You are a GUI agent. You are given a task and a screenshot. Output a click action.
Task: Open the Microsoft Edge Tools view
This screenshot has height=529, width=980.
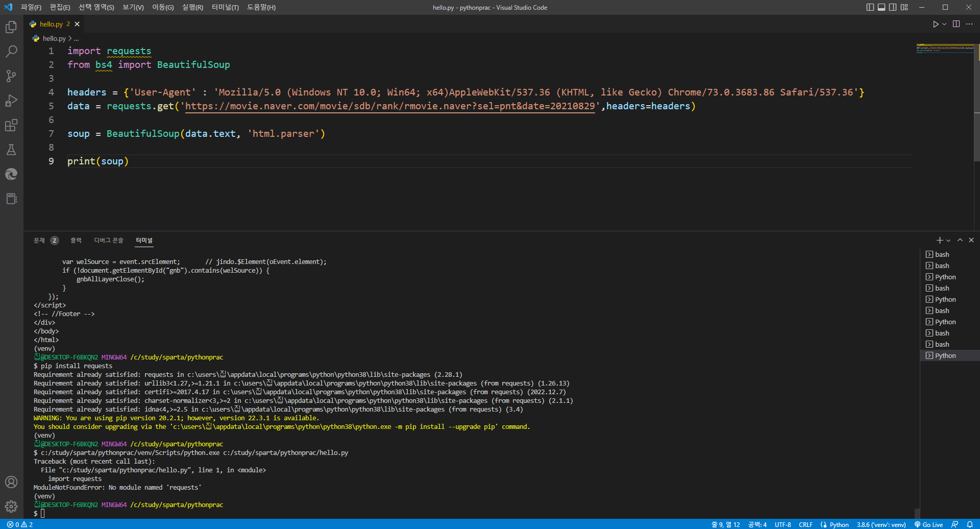(11, 174)
